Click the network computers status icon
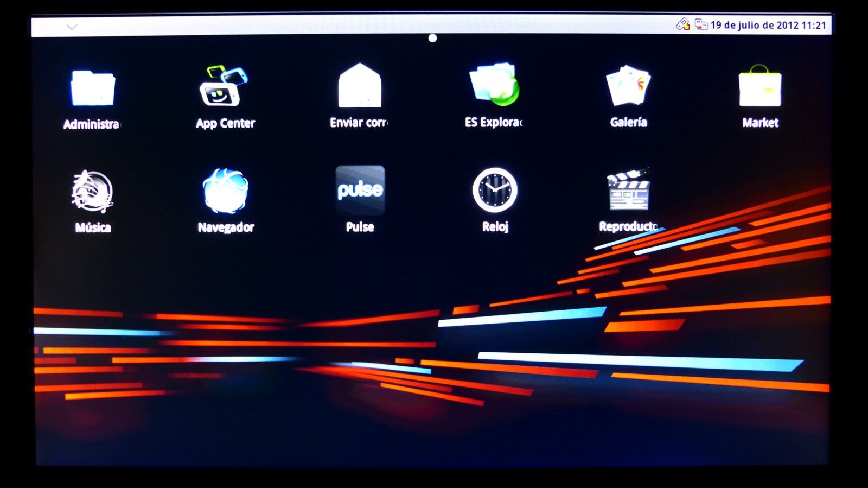This screenshot has width=868, height=488. coord(701,24)
